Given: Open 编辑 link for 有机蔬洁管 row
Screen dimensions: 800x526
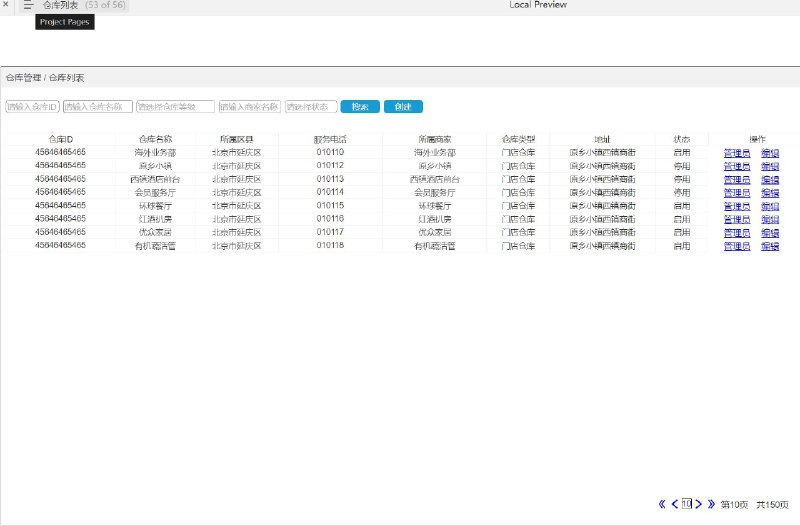Looking at the screenshot, I should pos(770,246).
